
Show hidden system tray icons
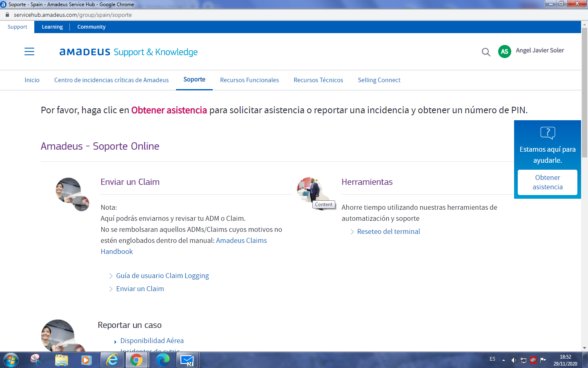tap(503, 360)
